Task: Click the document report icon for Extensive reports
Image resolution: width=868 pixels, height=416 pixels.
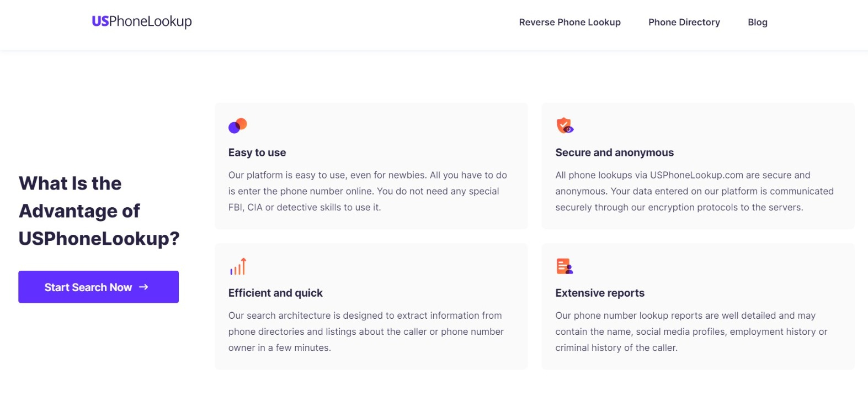Action: pyautogui.click(x=565, y=266)
